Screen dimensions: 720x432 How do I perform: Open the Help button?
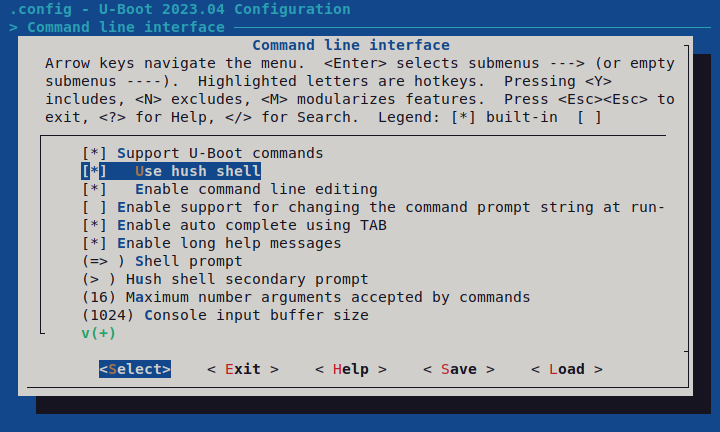coord(351,369)
